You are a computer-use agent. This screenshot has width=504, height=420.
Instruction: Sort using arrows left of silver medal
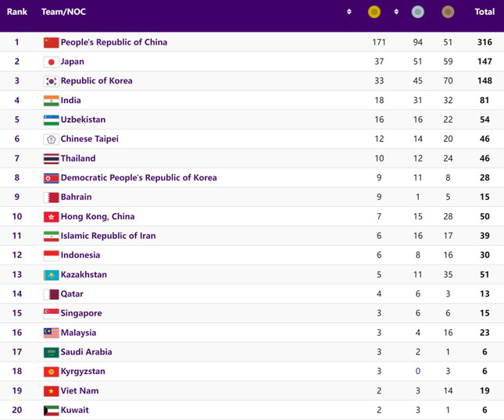(x=396, y=12)
